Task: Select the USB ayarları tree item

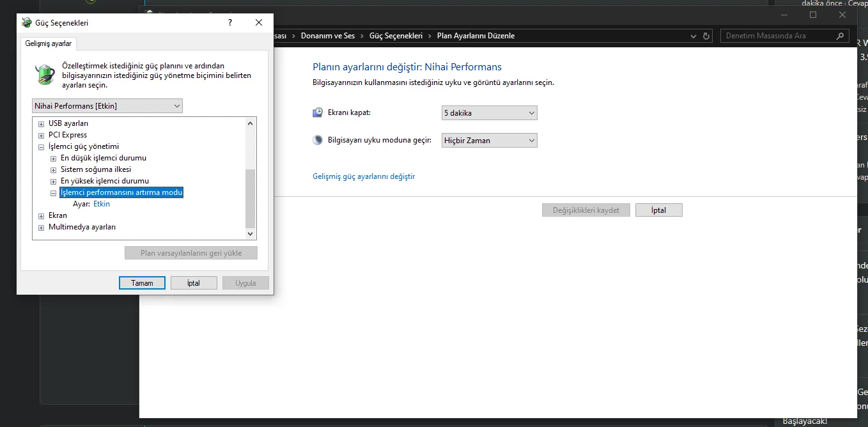Action: tap(68, 123)
